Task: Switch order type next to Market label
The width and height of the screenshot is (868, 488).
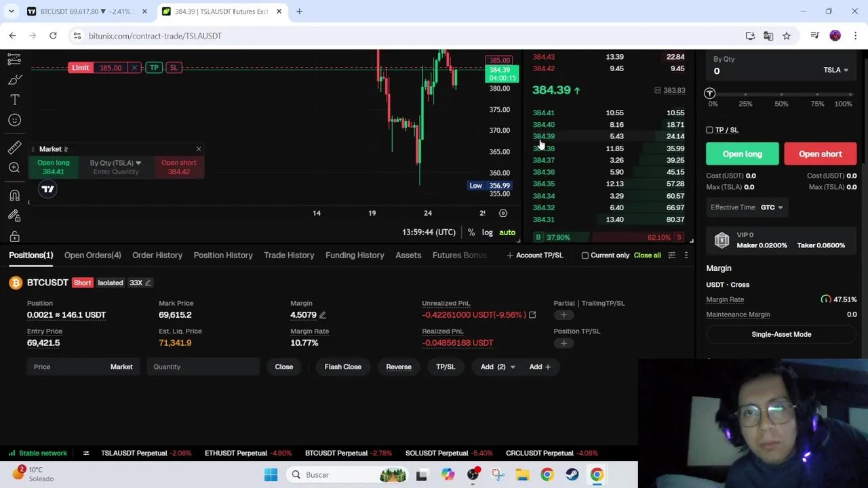Action: click(66, 149)
